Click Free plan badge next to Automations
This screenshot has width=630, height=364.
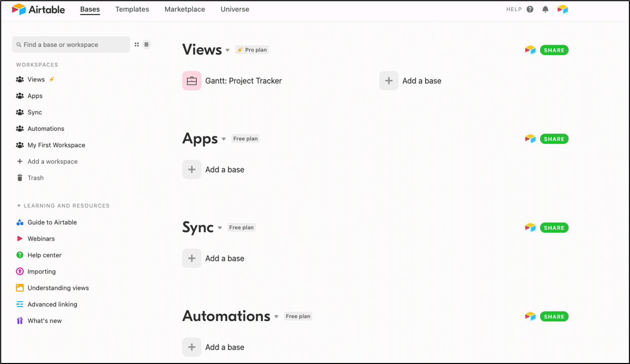298,316
